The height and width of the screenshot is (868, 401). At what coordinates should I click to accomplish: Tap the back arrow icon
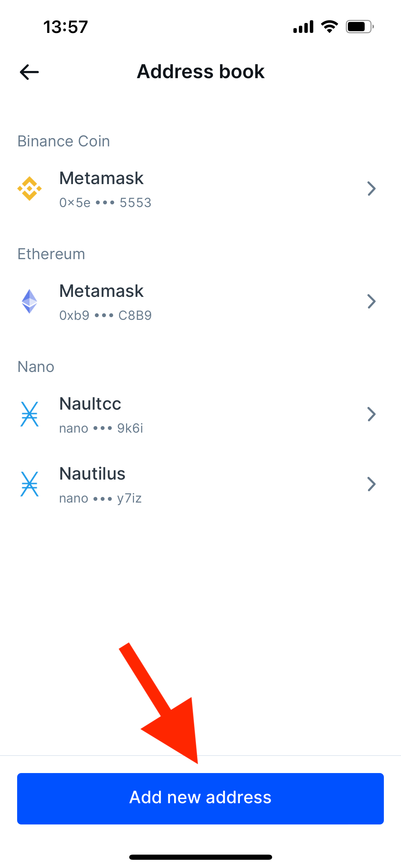[x=29, y=72]
